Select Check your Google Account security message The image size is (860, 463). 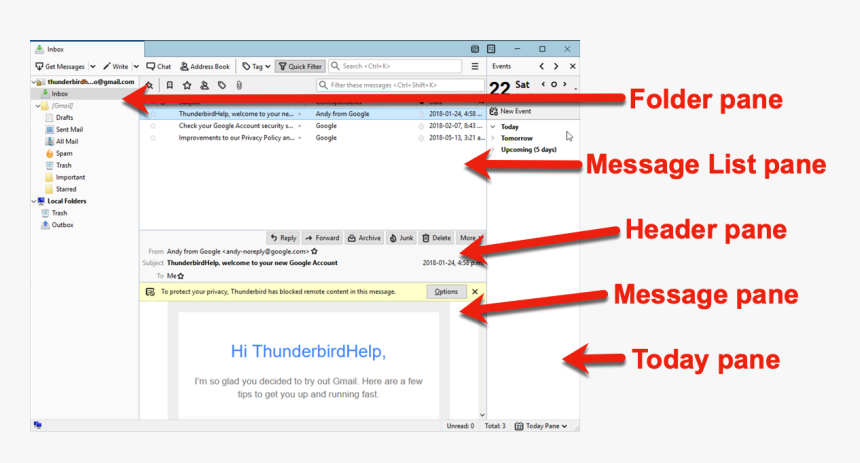tap(313, 126)
